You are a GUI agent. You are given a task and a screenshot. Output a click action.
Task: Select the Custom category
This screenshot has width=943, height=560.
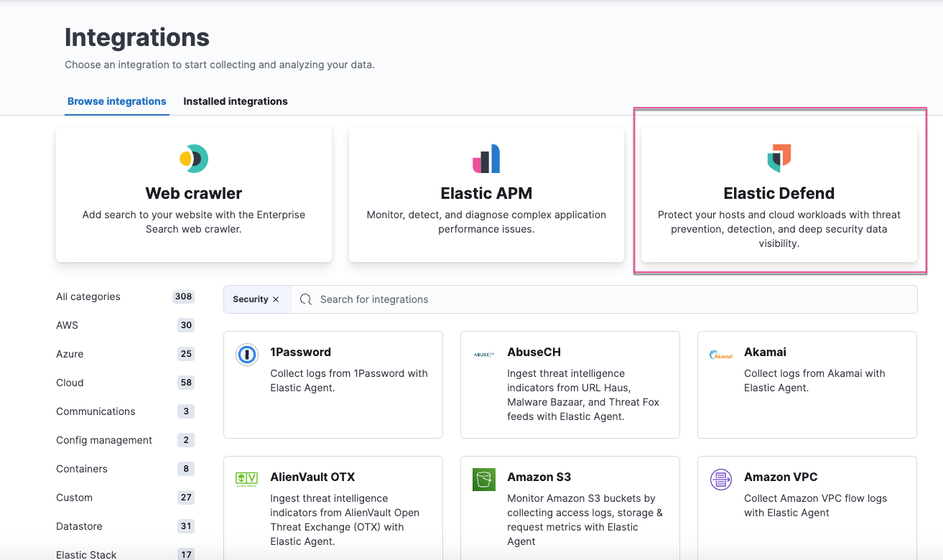[74, 498]
